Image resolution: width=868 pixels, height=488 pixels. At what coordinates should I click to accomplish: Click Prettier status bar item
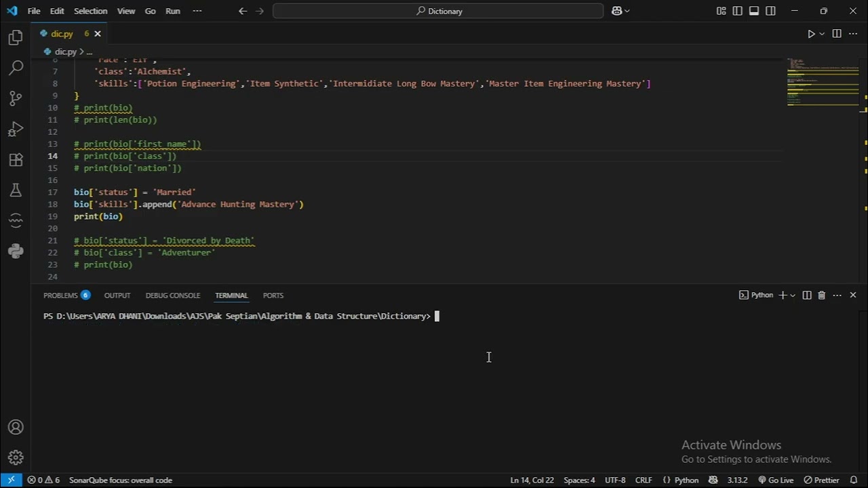click(821, 480)
